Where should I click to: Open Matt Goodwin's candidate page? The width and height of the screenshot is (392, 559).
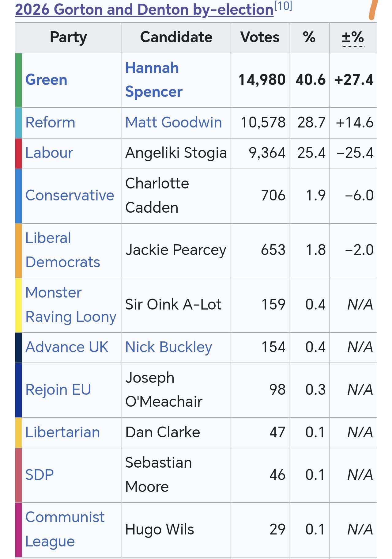(x=174, y=123)
